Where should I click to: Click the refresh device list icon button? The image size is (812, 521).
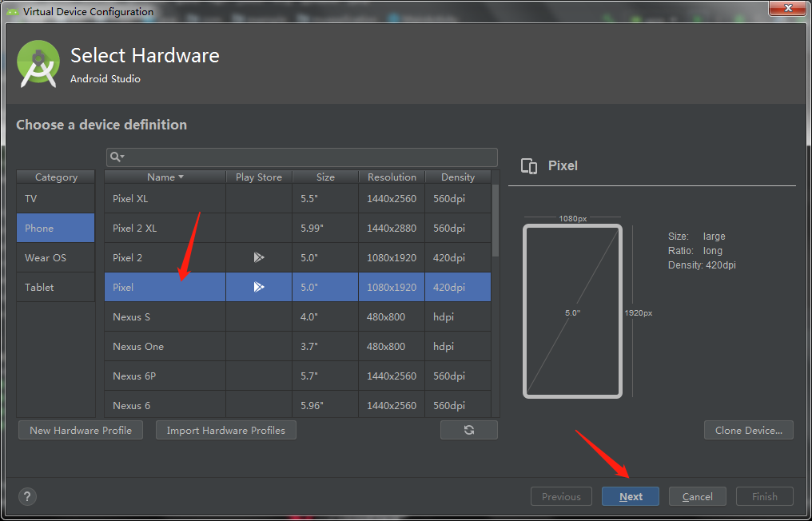tap(468, 430)
